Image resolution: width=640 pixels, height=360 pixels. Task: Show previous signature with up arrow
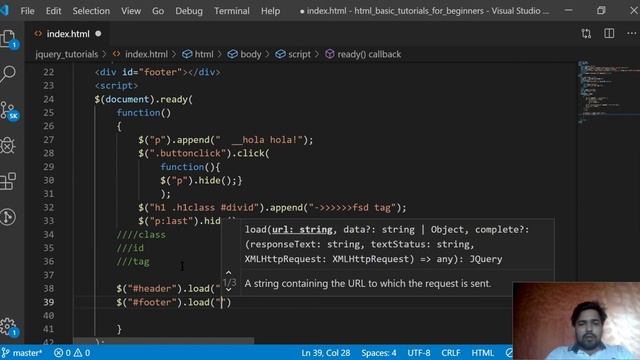coord(229,272)
